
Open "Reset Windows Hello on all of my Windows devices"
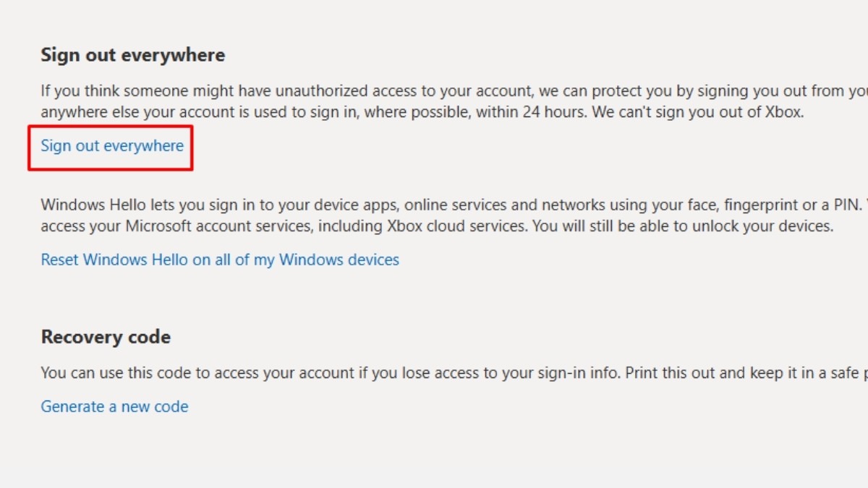(220, 260)
